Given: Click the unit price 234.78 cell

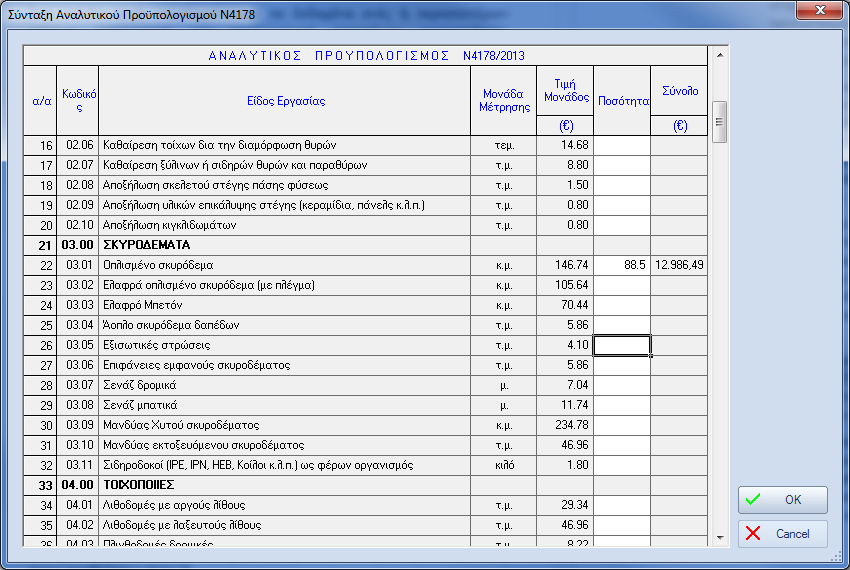Looking at the screenshot, I should click(x=565, y=426).
